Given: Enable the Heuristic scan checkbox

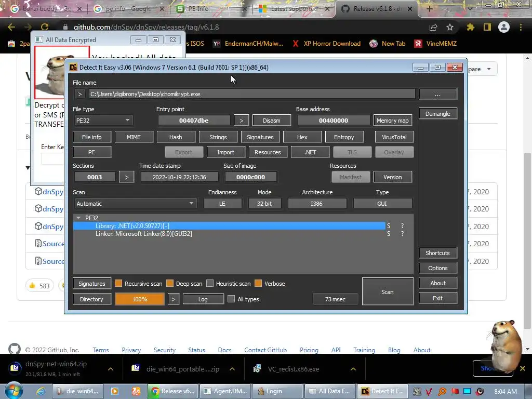Looking at the screenshot, I should (210, 283).
